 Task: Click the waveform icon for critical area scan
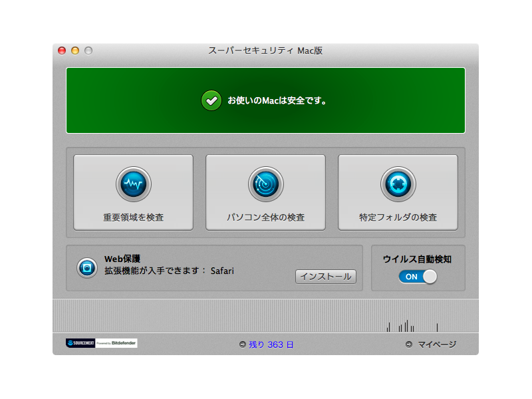[x=133, y=184]
